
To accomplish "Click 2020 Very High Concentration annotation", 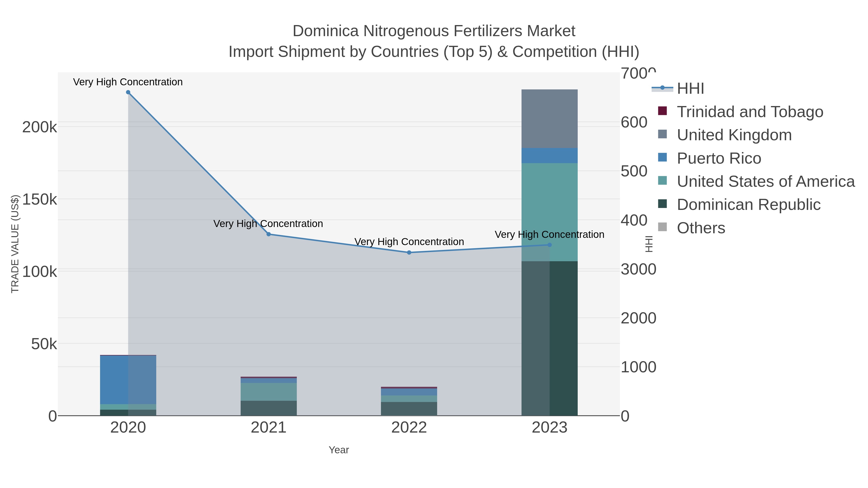I will pos(128,82).
